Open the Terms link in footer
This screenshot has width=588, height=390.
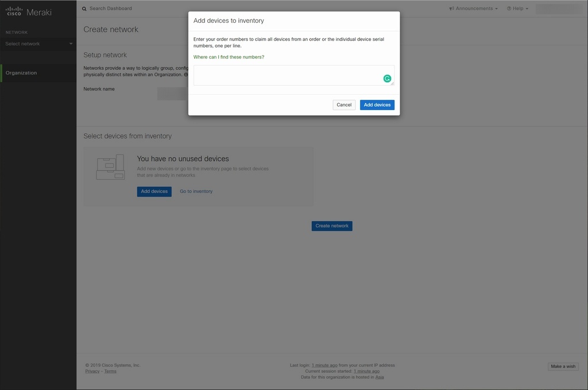click(110, 371)
